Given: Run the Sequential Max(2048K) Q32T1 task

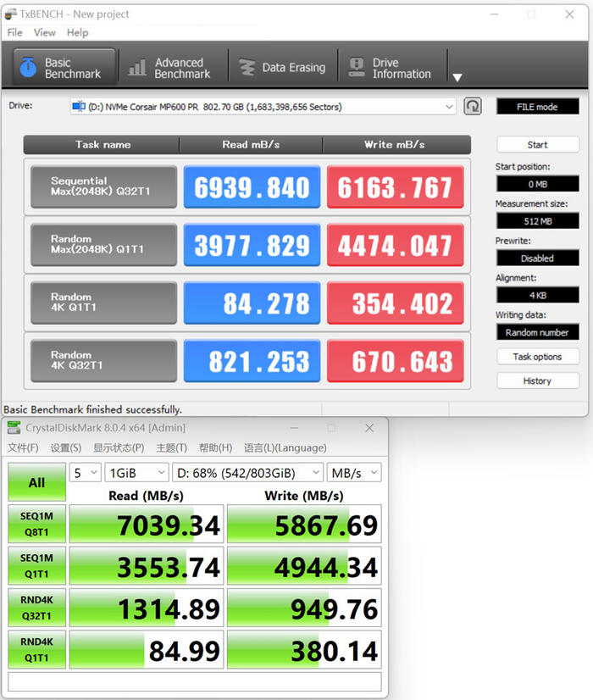Looking at the screenshot, I should coord(103,186).
